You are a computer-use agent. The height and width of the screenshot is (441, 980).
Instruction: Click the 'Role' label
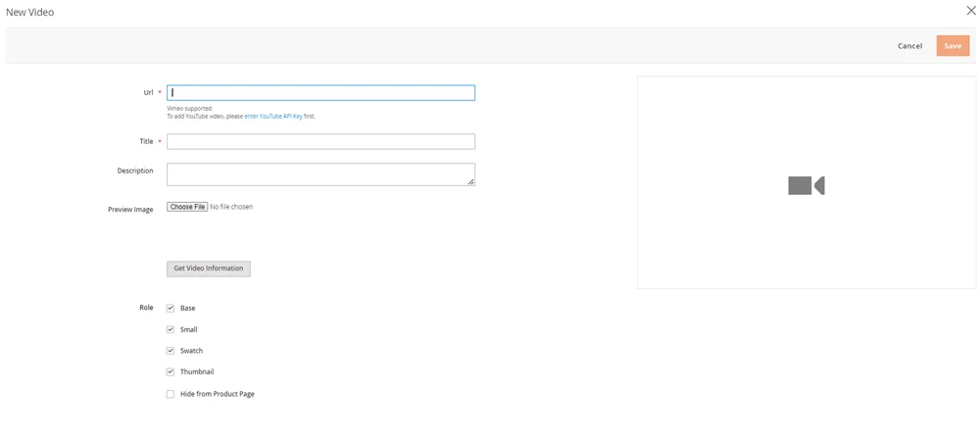[x=146, y=308]
